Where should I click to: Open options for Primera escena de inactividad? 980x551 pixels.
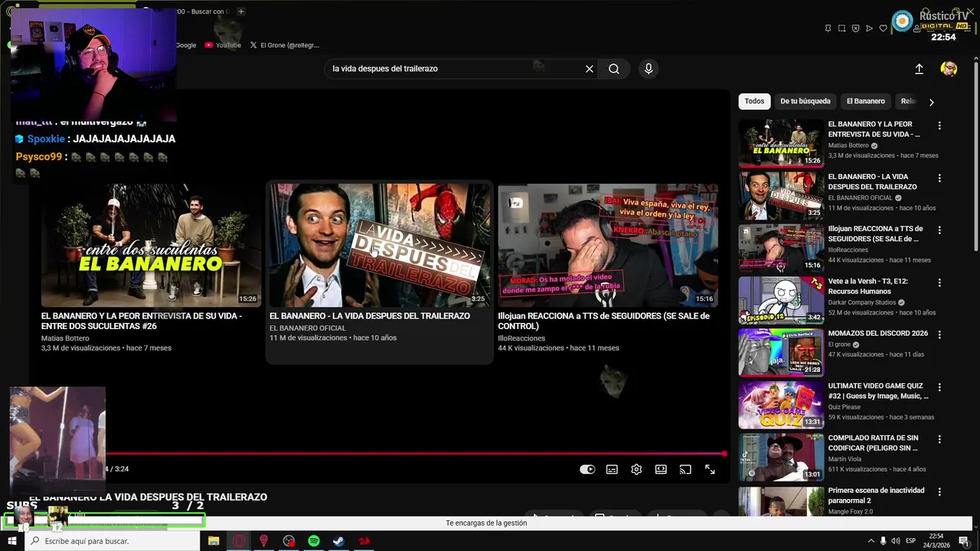[x=939, y=492]
